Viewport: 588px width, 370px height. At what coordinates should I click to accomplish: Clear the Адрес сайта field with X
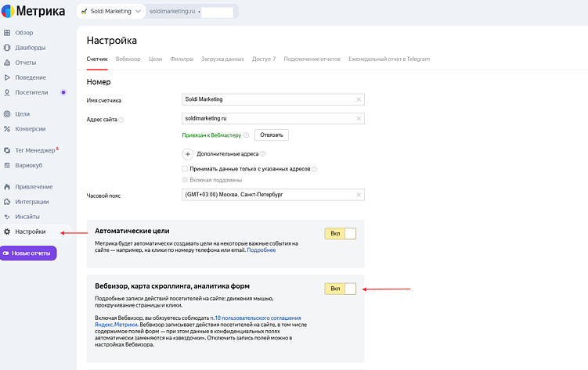(x=359, y=118)
